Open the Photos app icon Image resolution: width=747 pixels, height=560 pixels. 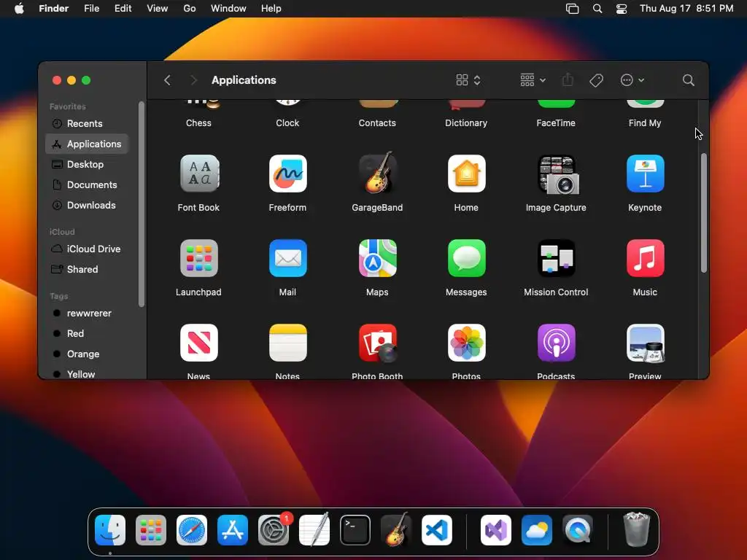tap(466, 343)
